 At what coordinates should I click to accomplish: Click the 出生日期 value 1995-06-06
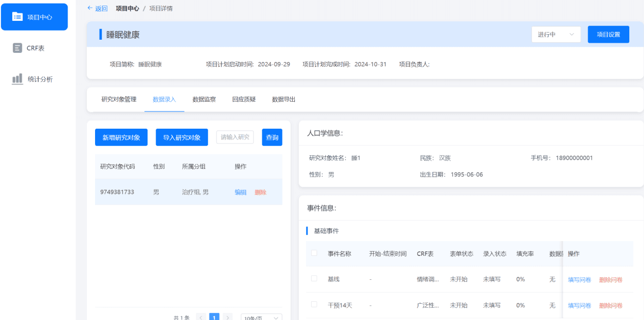[x=466, y=174]
